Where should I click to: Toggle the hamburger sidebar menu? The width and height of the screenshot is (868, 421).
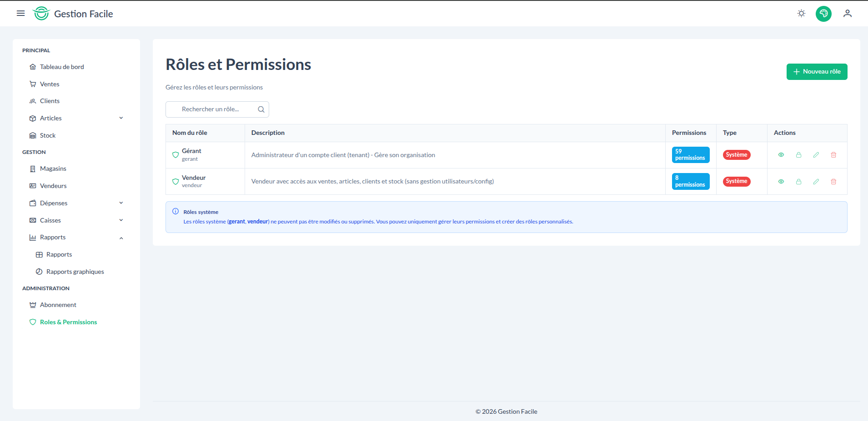pyautogui.click(x=20, y=14)
